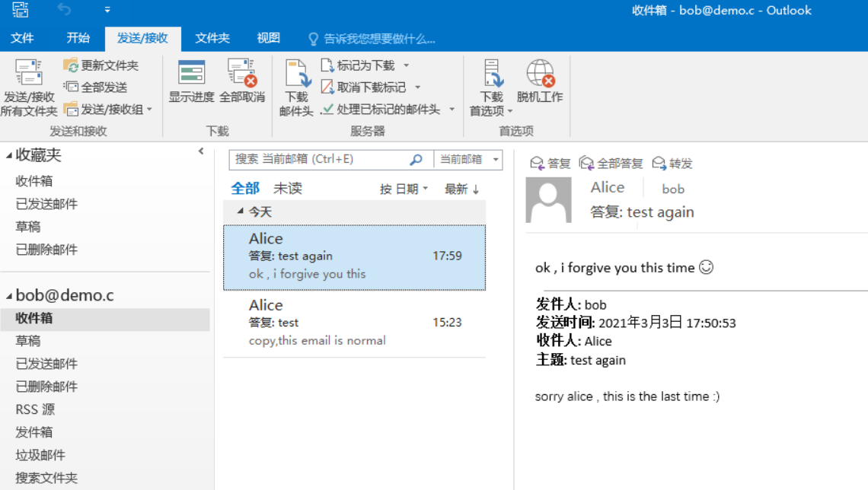This screenshot has width=868, height=490.
Task: Open the File (文件) tab
Action: click(22, 38)
